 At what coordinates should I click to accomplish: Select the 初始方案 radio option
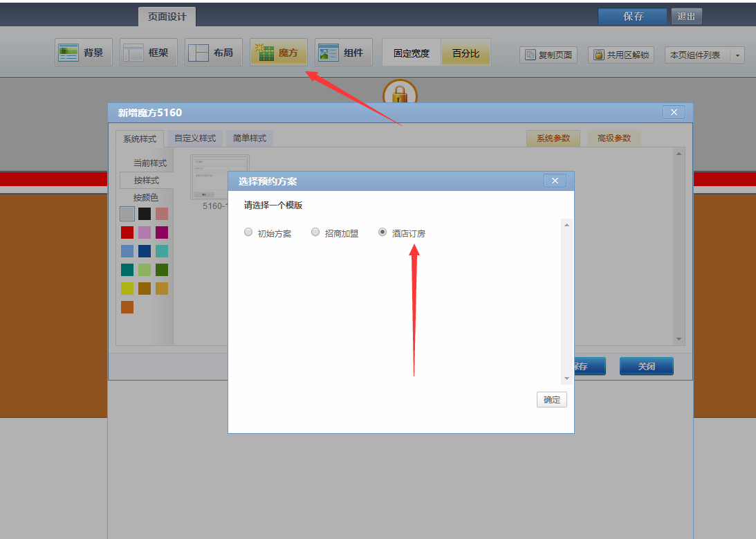pyautogui.click(x=248, y=232)
